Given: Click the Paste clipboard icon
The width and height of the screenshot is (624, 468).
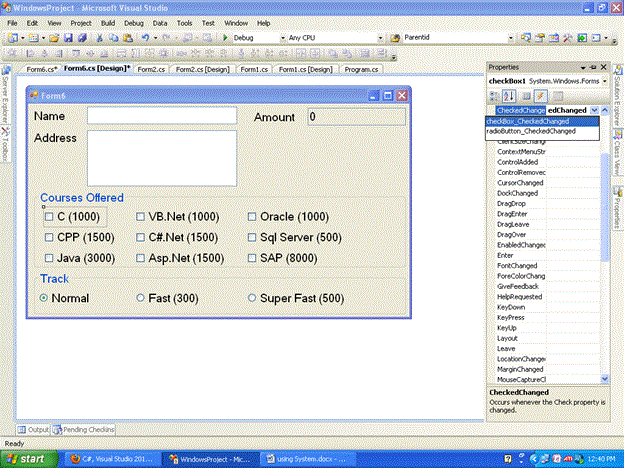Looking at the screenshot, I should [x=128, y=38].
